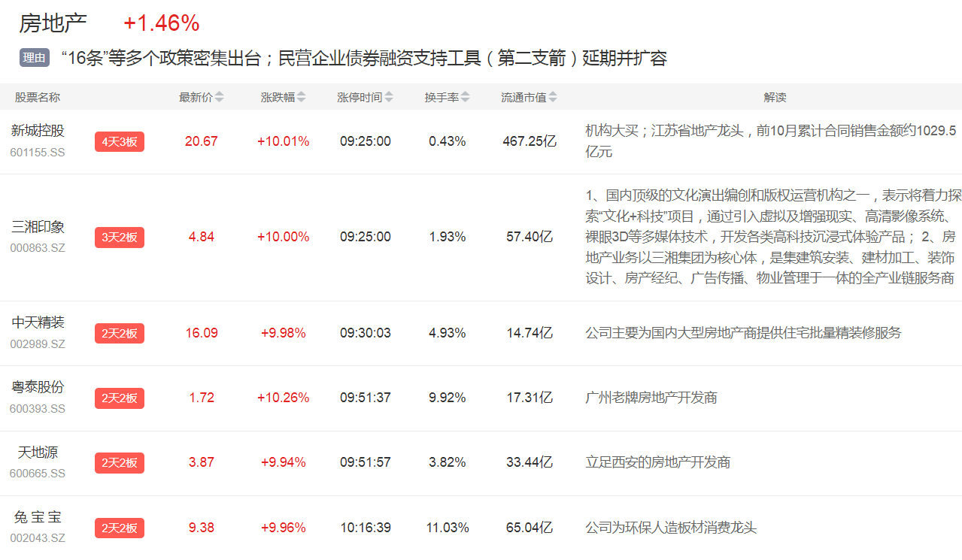Click price 3.87 for 天地源
Image resolution: width=962 pixels, height=560 pixels.
click(x=202, y=462)
